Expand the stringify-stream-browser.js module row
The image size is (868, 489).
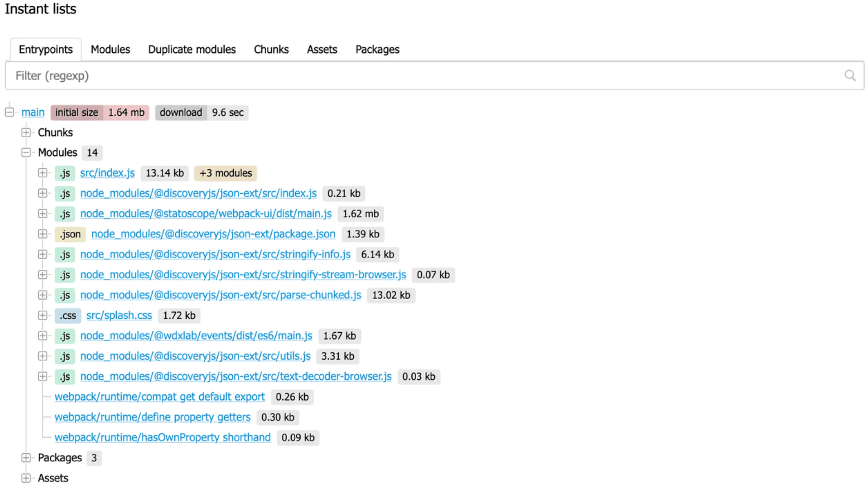coord(43,275)
